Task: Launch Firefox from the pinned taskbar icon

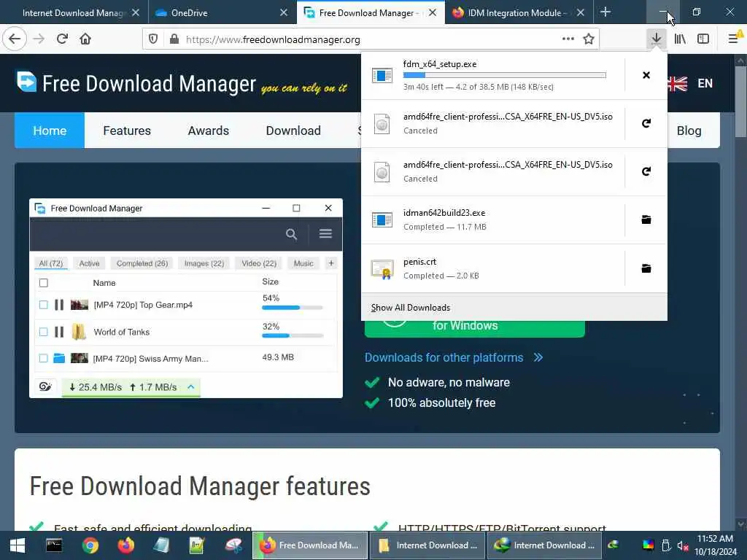Action: coord(125,545)
